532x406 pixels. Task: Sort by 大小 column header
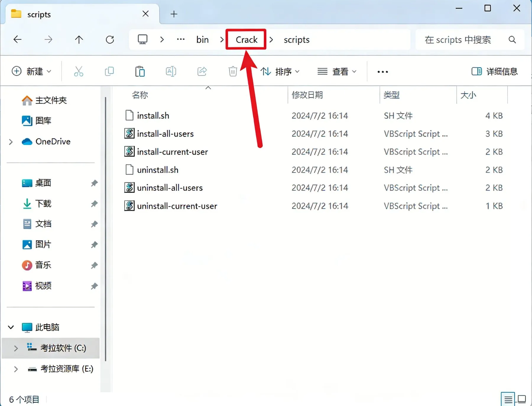(x=468, y=95)
